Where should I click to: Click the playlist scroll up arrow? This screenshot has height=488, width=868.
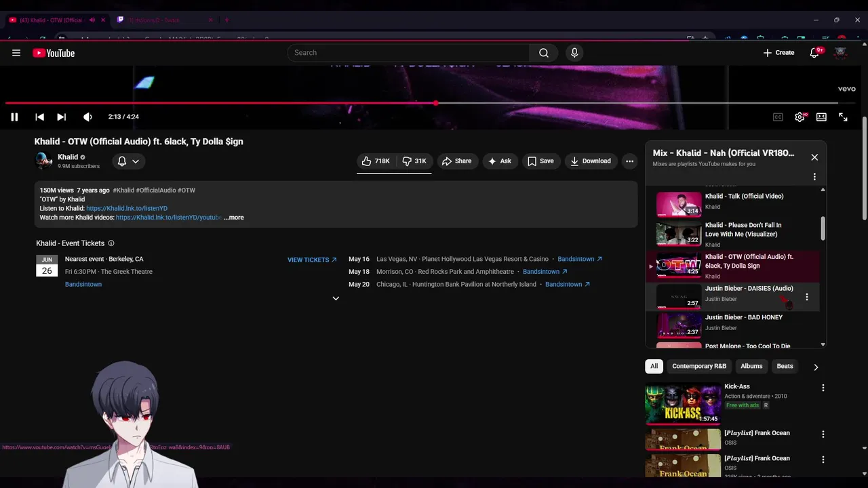(823, 190)
